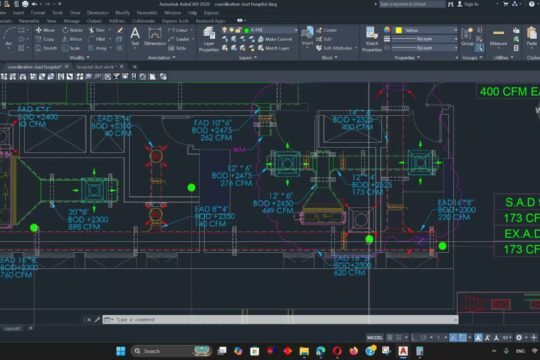This screenshot has width=540, height=360.
Task: Select the Move tool in Modify panel
Action: 45,30
